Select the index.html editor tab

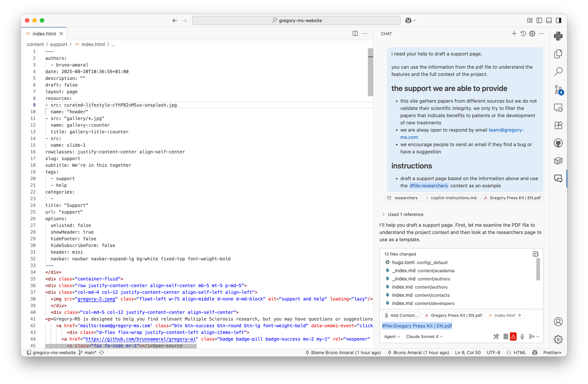click(x=44, y=34)
